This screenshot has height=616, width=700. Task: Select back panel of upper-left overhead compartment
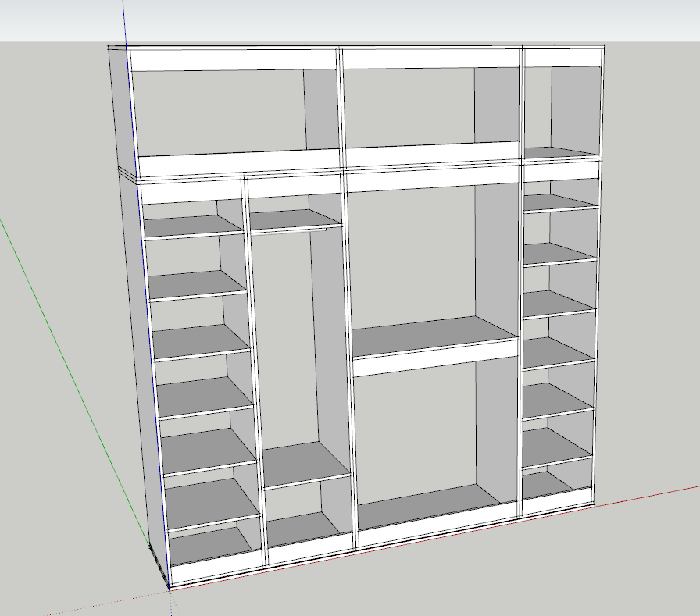pyautogui.click(x=220, y=112)
